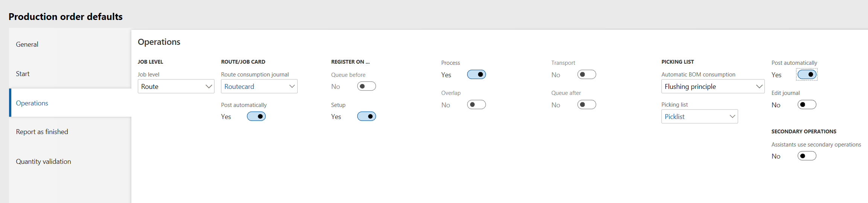The image size is (868, 203).
Task: Disable Picking list Post automatically toggle
Action: [x=807, y=75]
